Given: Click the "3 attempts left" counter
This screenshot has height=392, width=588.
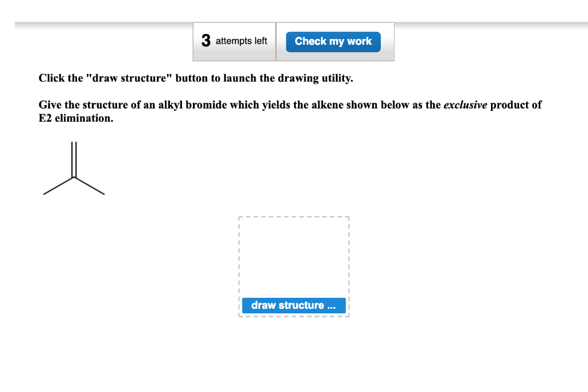Looking at the screenshot, I should [234, 41].
